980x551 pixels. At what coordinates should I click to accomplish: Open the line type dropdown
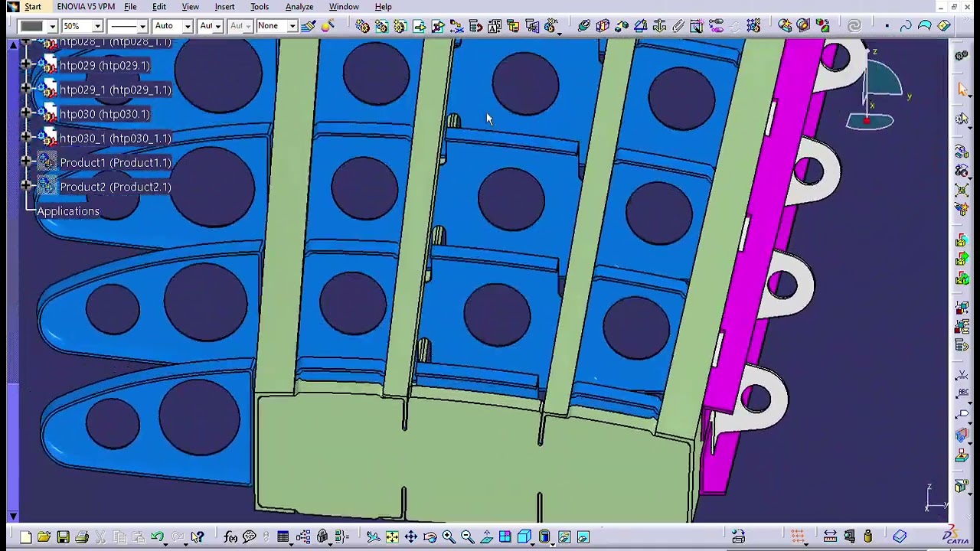point(142,26)
